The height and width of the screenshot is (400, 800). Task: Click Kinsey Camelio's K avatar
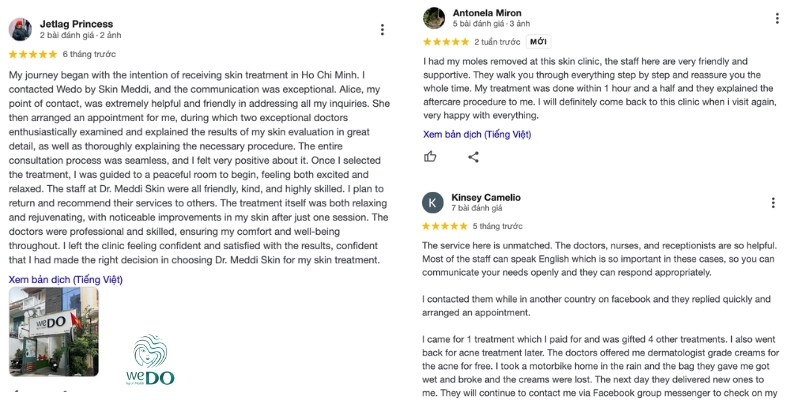tap(433, 203)
